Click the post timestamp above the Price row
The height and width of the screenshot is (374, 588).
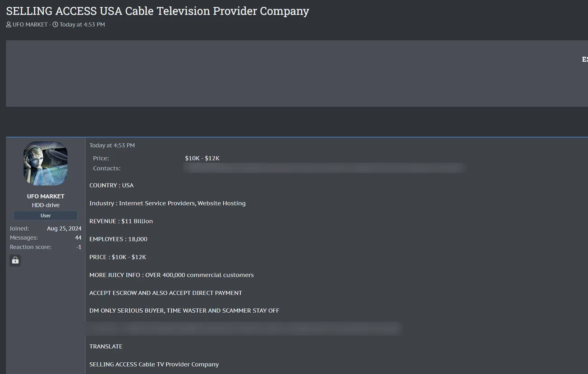112,146
